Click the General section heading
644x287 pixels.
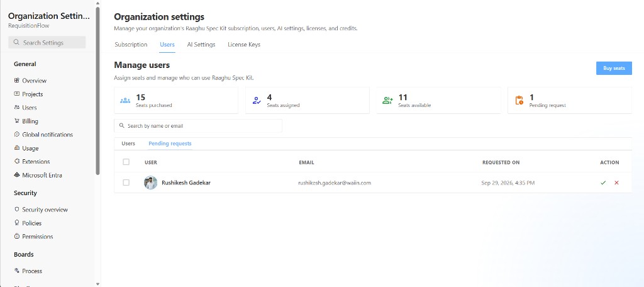[x=25, y=64]
